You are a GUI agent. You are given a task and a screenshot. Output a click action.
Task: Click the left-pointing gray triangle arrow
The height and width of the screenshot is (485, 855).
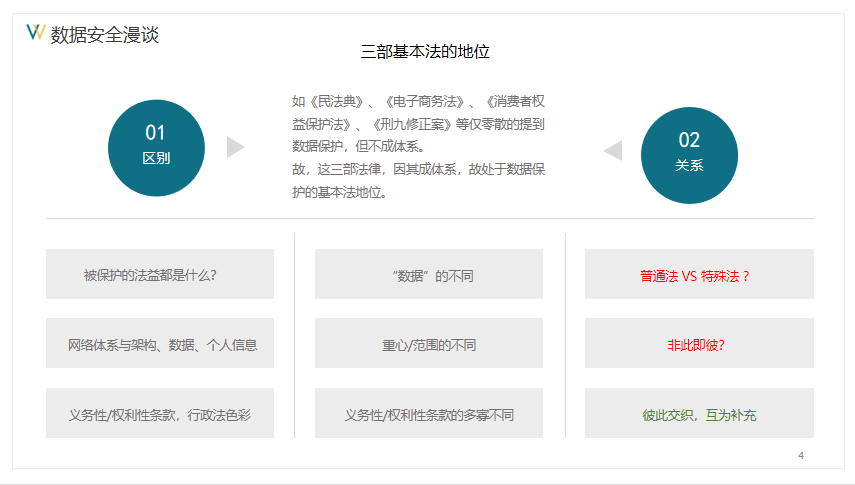pos(612,150)
